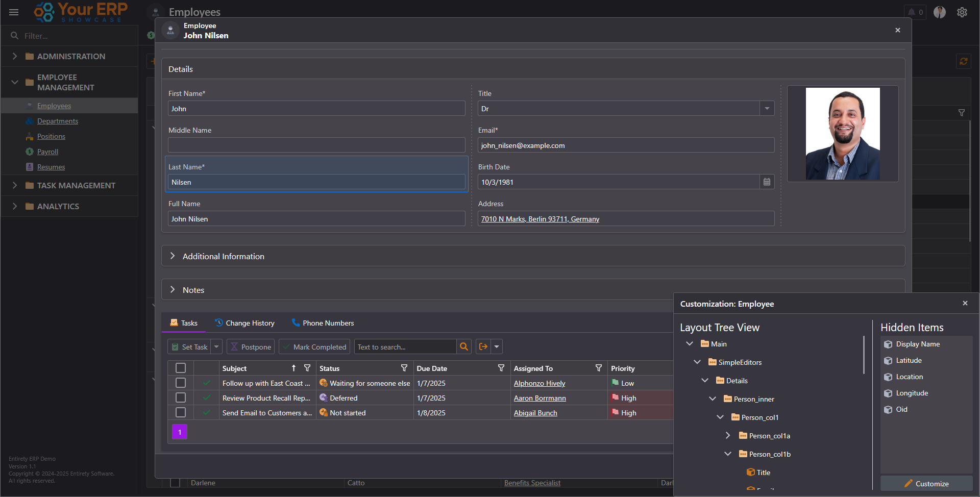Click the export icon in Tasks toolbar
This screenshot has height=497, width=980.
(483, 347)
